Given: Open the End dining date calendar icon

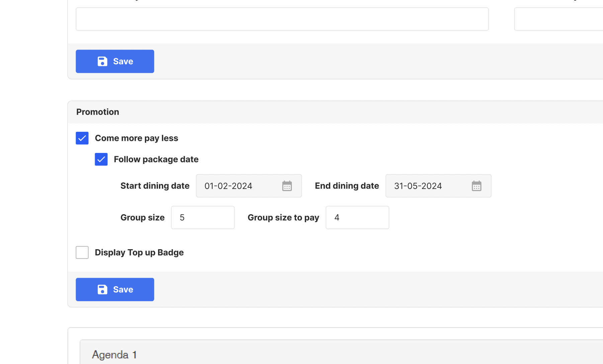Looking at the screenshot, I should tap(476, 186).
